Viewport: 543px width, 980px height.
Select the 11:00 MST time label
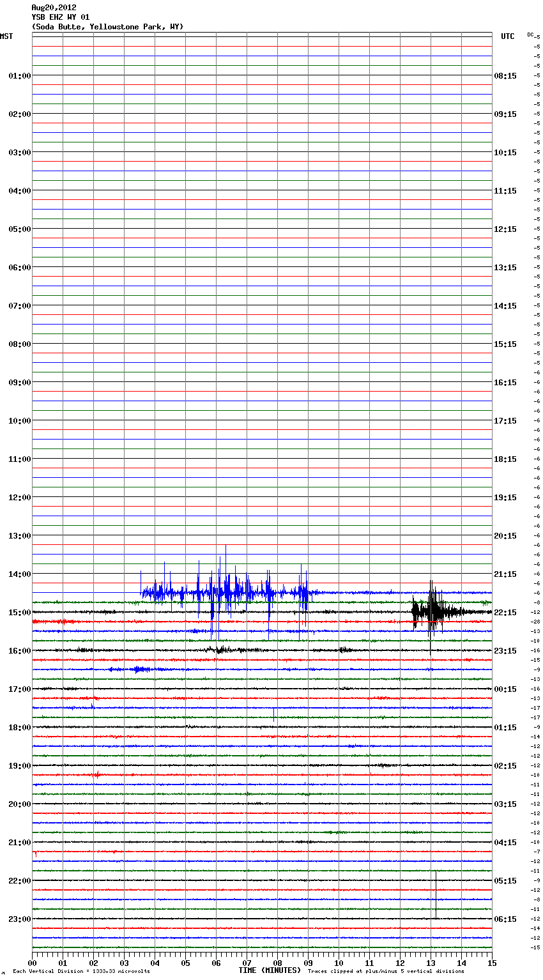coord(20,459)
